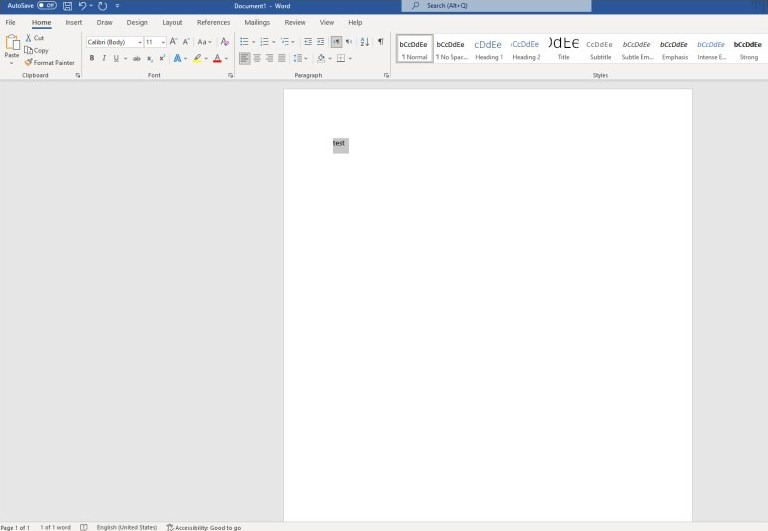Apply the Heading 1 style
Screen dimensions: 768x531
point(489,49)
